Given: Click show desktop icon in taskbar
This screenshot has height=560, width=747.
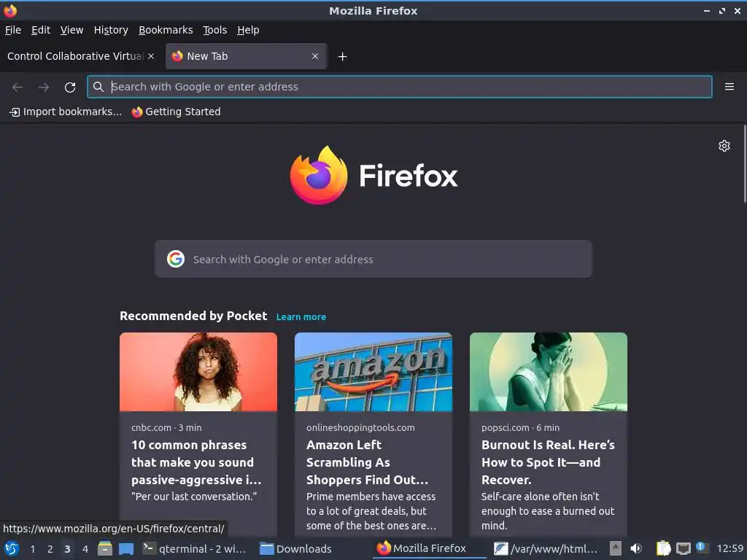Looking at the screenshot, I should point(125,549).
